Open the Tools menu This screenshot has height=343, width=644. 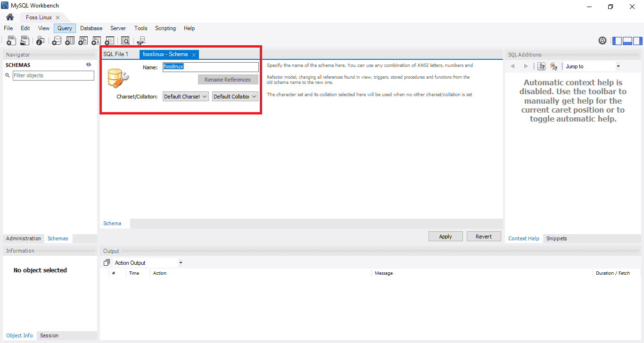click(x=141, y=28)
